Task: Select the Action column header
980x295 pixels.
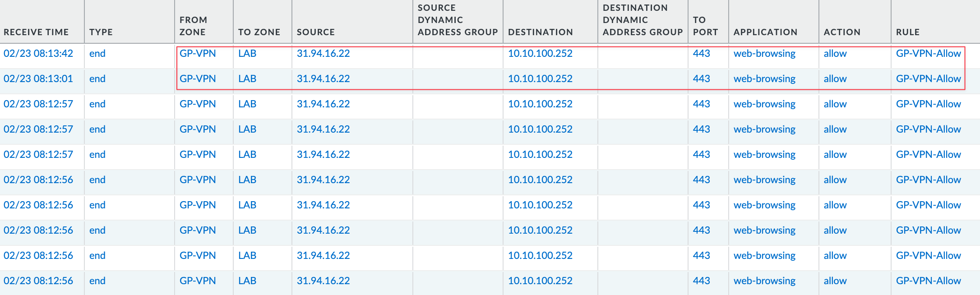Action: coord(842,32)
